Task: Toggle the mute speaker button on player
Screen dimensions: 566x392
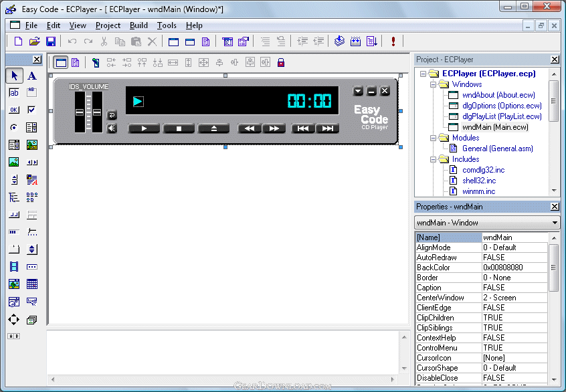Action: click(x=112, y=128)
